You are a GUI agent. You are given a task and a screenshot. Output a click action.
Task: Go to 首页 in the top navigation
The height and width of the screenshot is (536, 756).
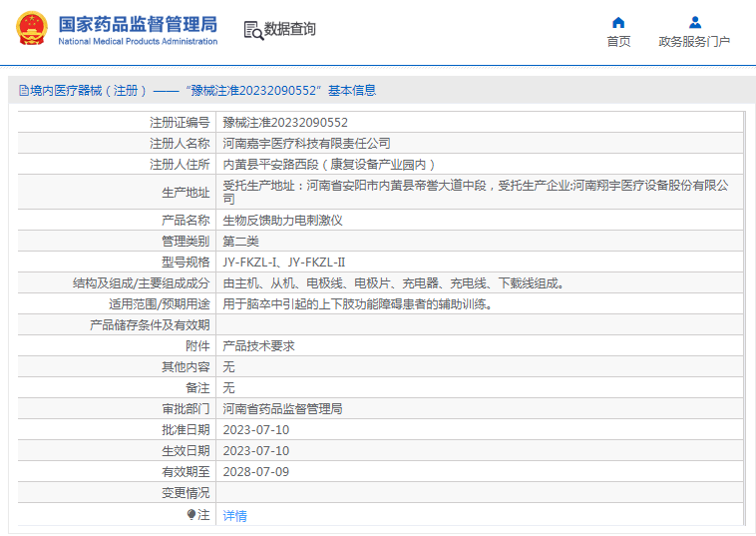tap(618, 42)
